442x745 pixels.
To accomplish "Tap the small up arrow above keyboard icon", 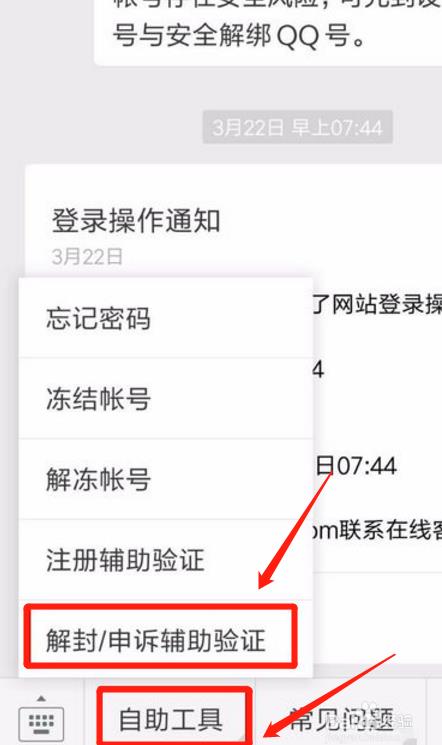I will coord(41,698).
